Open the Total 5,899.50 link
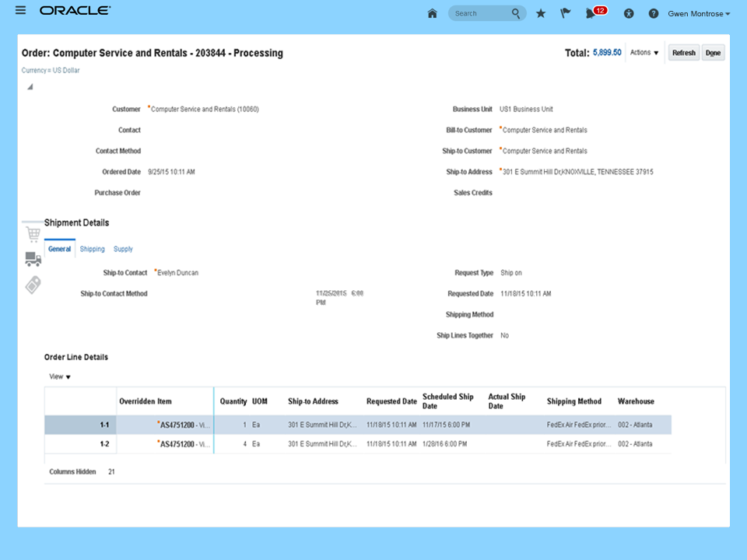The height and width of the screenshot is (560, 747). click(607, 52)
